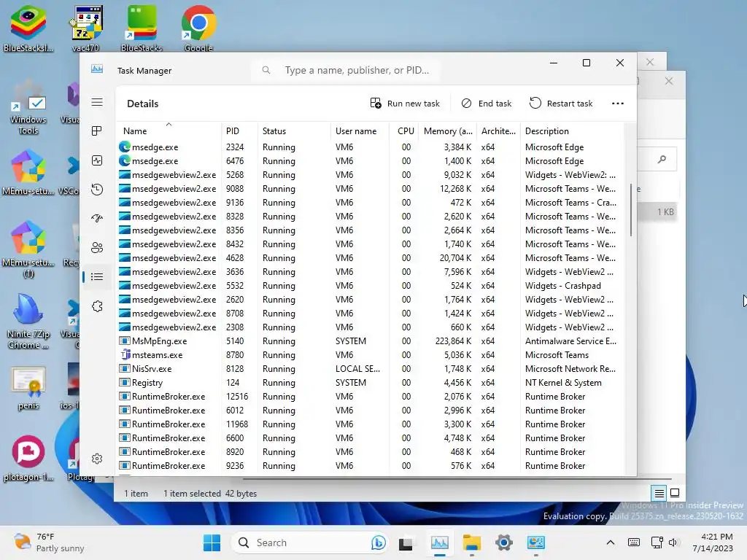Select msedge.exe row with PID 6476
Image resolution: width=747 pixels, height=560 pixels.
pyautogui.click(x=370, y=161)
